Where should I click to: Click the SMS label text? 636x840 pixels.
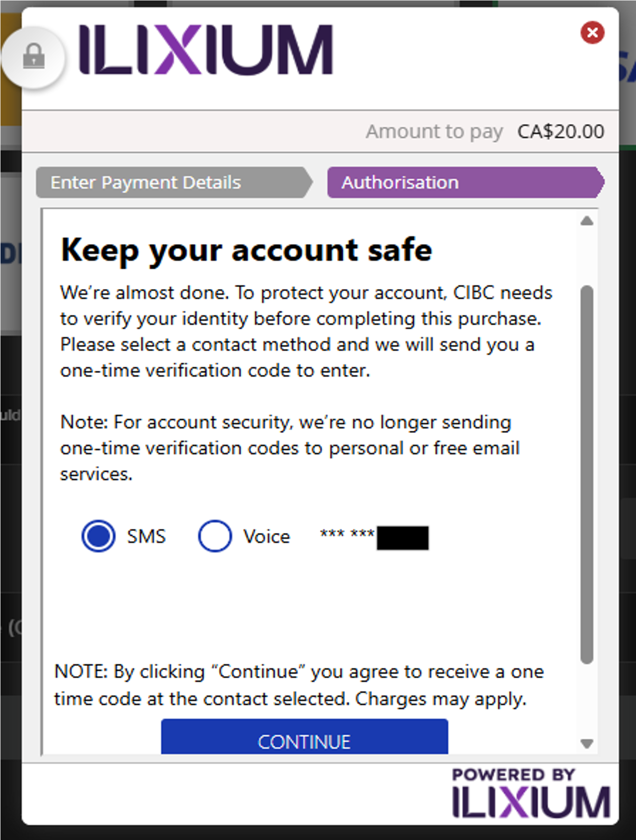point(146,537)
